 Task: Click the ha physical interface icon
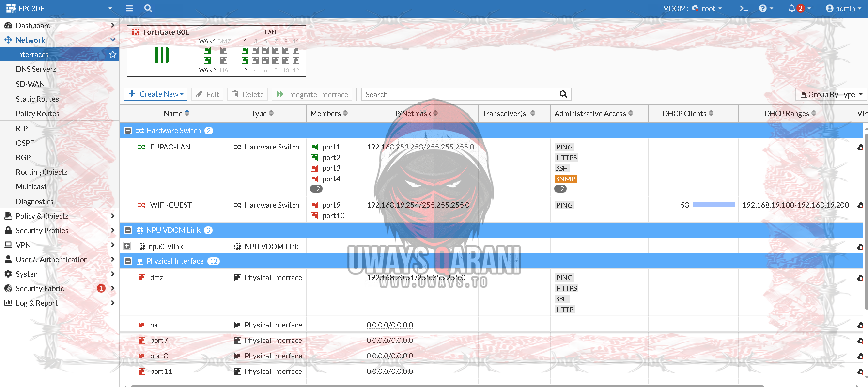[x=142, y=325]
